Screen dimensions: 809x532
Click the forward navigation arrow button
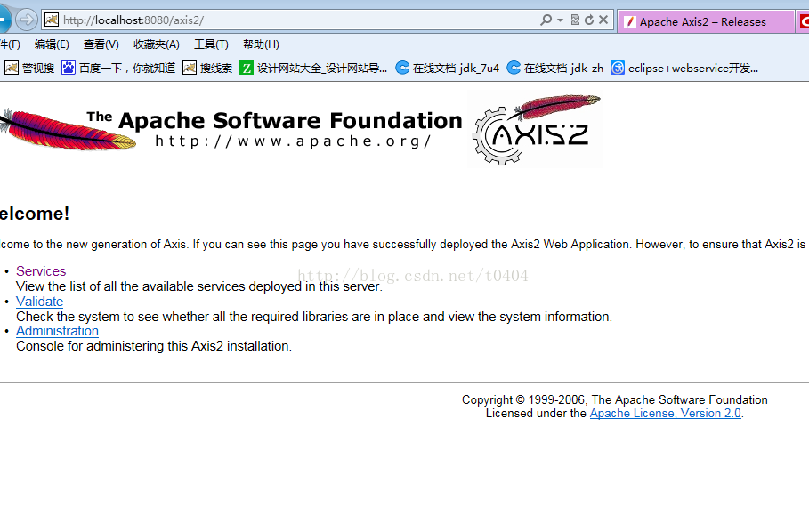tap(27, 20)
